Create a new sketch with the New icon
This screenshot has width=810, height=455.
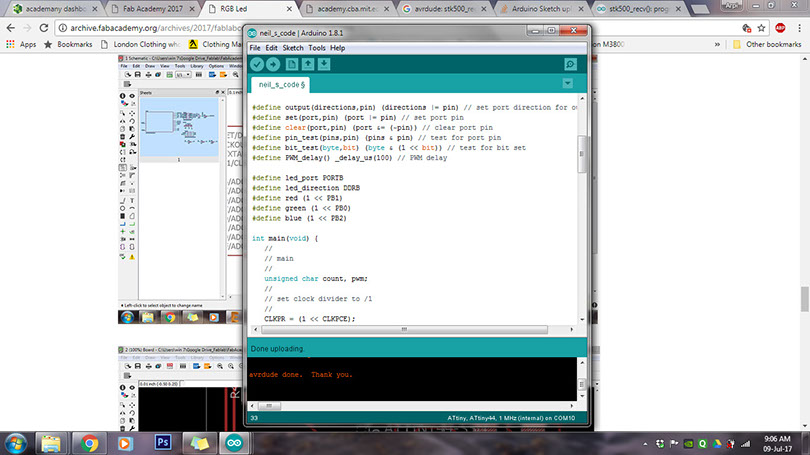pos(292,64)
